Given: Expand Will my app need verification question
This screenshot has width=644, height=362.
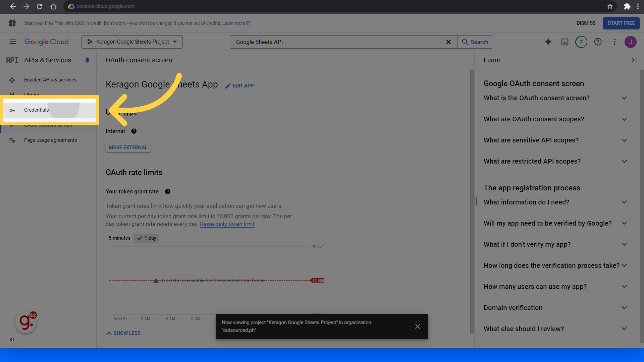Looking at the screenshot, I should point(555,223).
